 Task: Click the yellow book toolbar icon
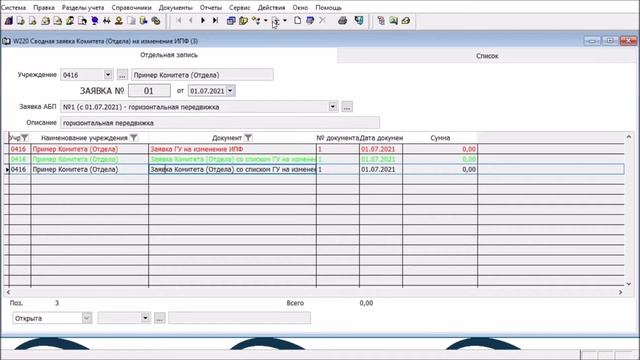pos(243,20)
